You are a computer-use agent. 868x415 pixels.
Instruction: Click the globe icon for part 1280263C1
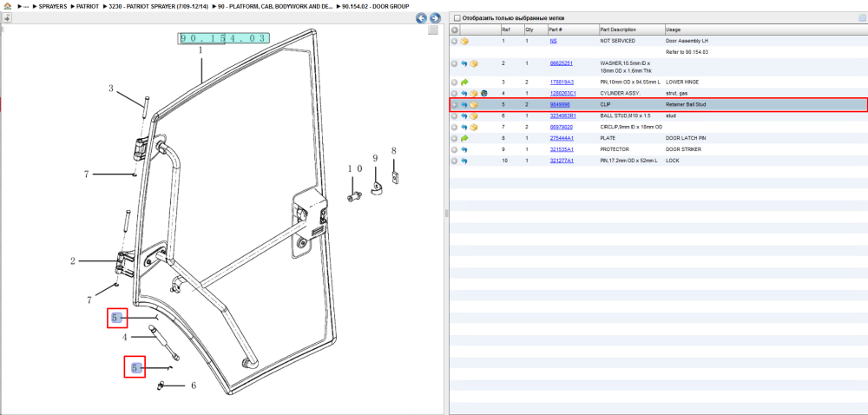pos(483,94)
